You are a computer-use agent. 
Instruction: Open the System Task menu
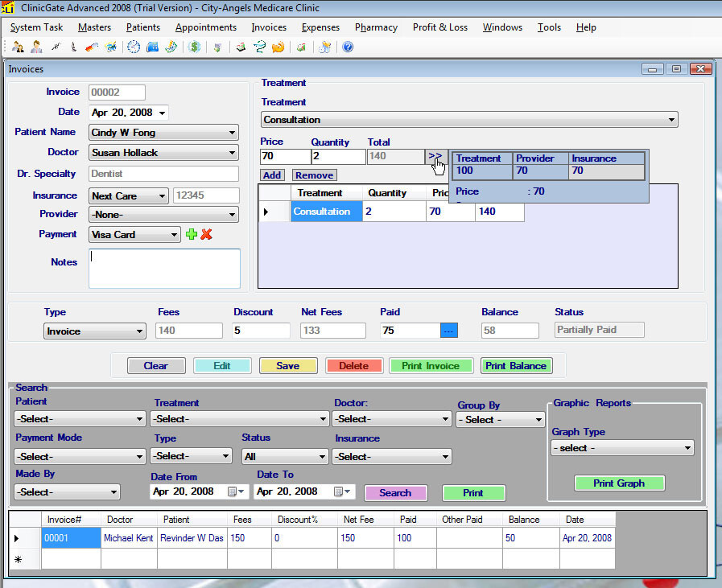(36, 27)
